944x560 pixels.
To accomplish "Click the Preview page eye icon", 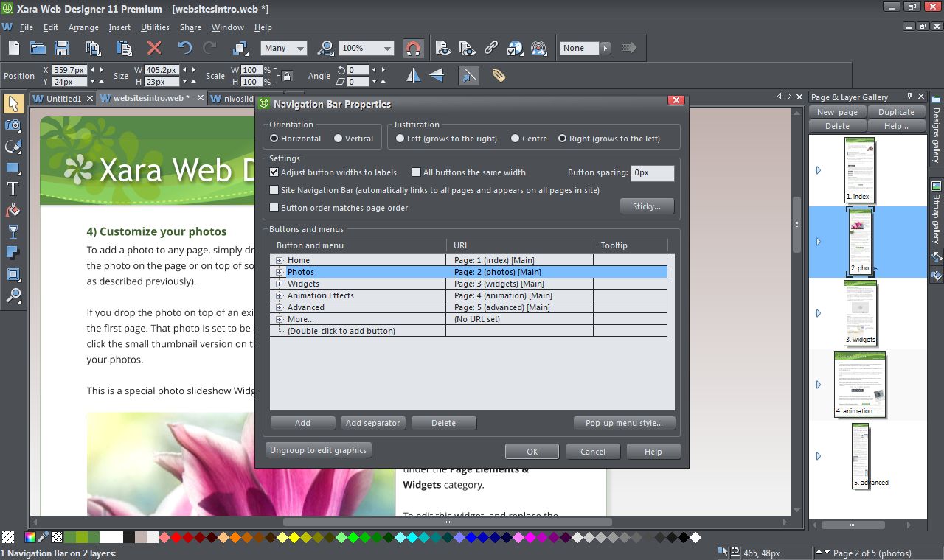I will click(442, 48).
